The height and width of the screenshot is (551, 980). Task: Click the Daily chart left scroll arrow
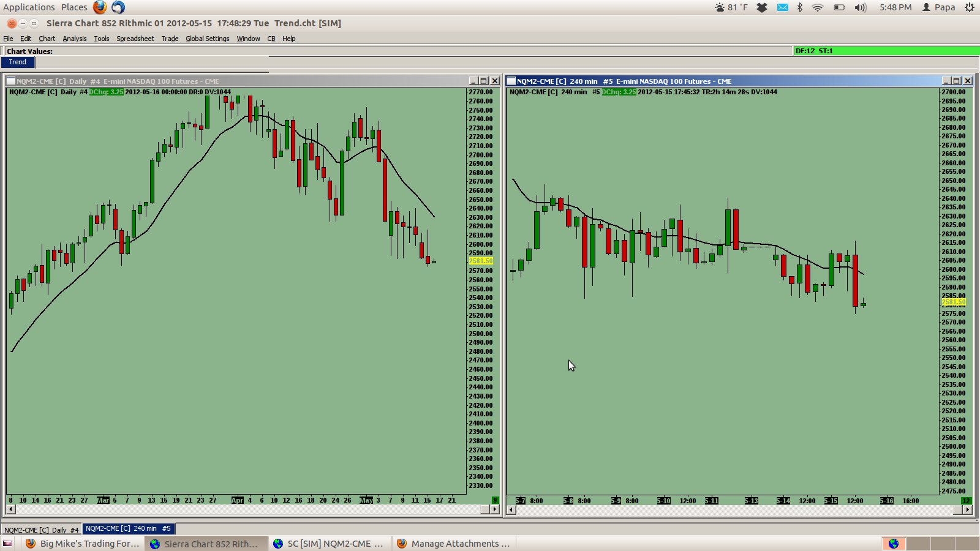click(10, 509)
